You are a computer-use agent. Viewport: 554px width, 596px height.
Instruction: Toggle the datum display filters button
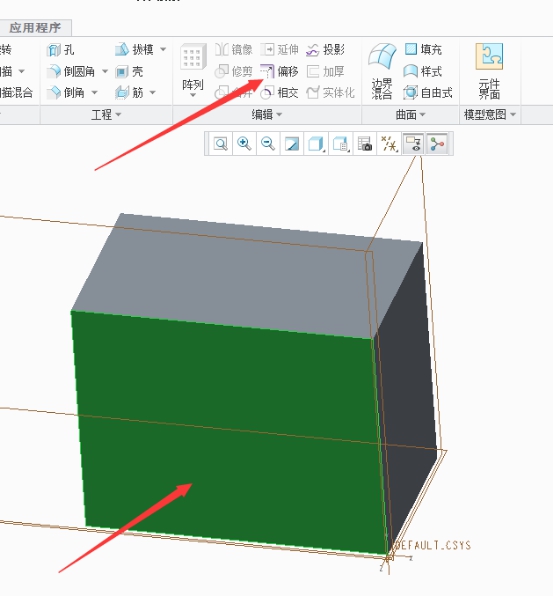click(x=389, y=144)
